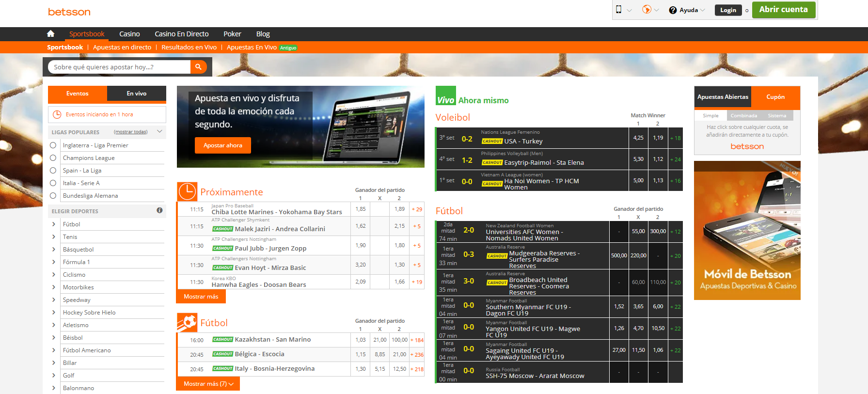868x394 pixels.
Task: Open the Casino menu item
Action: (x=129, y=34)
